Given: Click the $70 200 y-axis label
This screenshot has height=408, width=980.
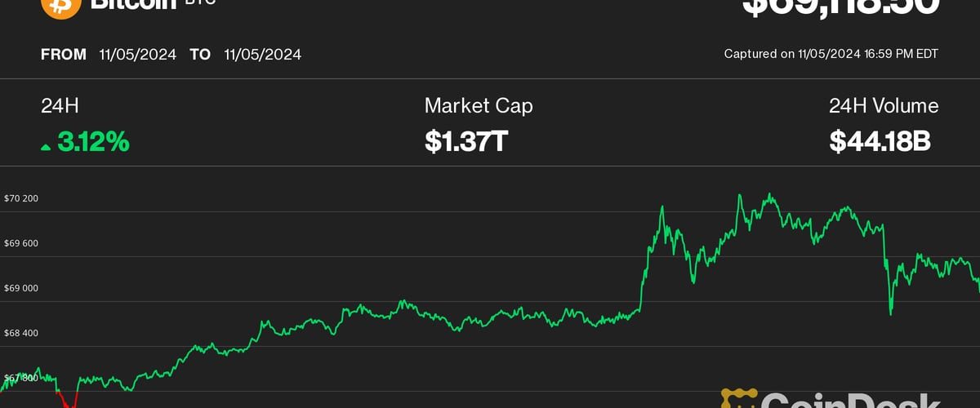Looking at the screenshot, I should pyautogui.click(x=21, y=198).
